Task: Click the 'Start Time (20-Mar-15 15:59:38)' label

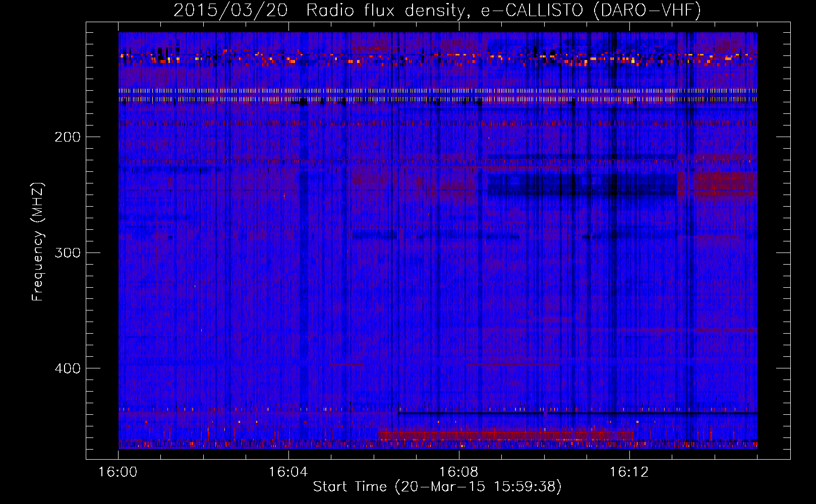Action: pos(437,487)
